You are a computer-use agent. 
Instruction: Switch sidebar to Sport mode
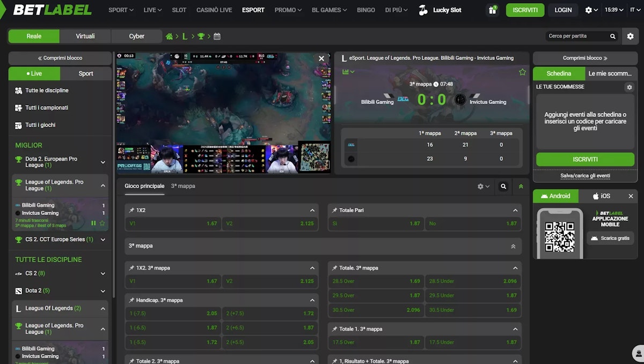click(x=86, y=73)
